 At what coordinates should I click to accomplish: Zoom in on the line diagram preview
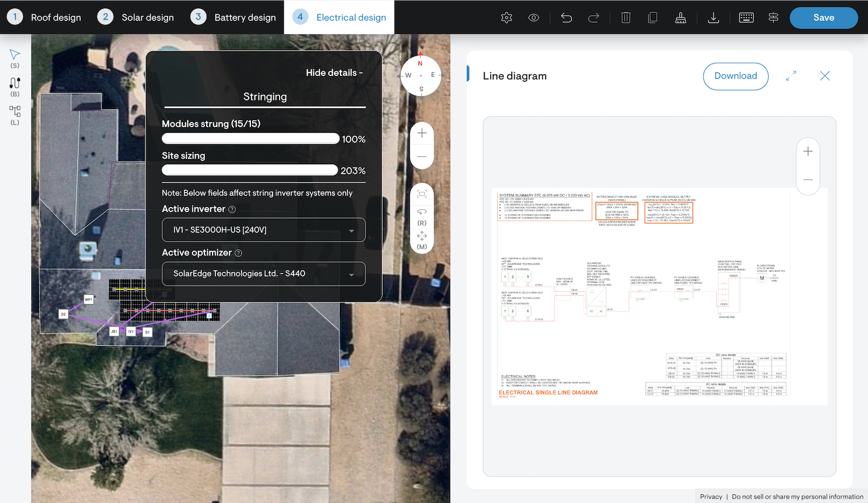808,152
